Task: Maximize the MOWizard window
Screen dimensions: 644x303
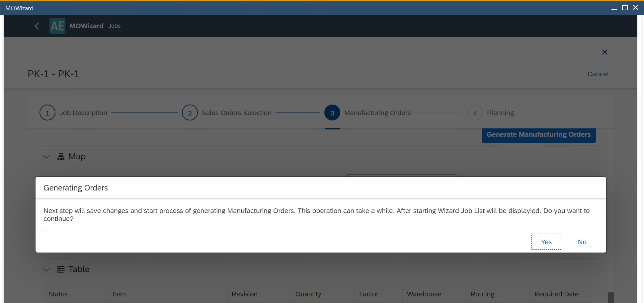Action: point(625,8)
